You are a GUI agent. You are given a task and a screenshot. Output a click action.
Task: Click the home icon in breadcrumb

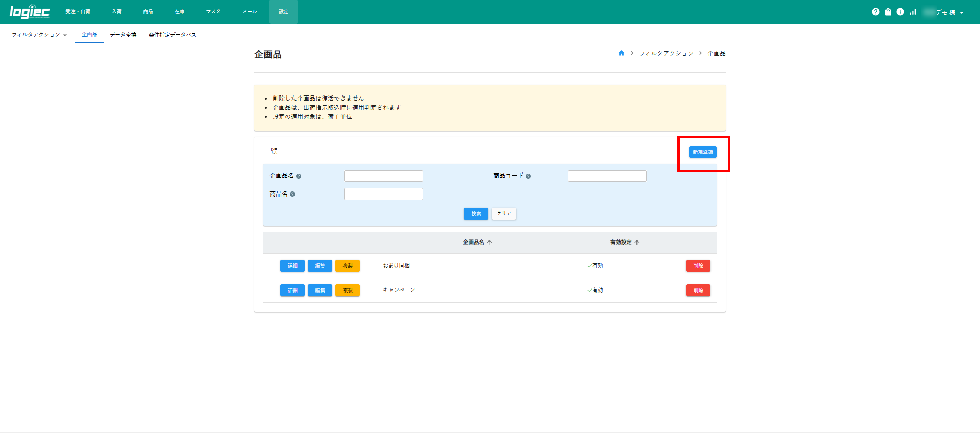tap(621, 53)
